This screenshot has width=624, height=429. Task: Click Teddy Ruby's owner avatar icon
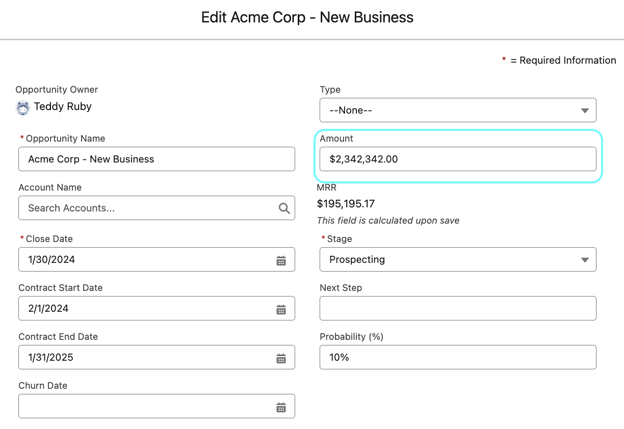tap(23, 107)
